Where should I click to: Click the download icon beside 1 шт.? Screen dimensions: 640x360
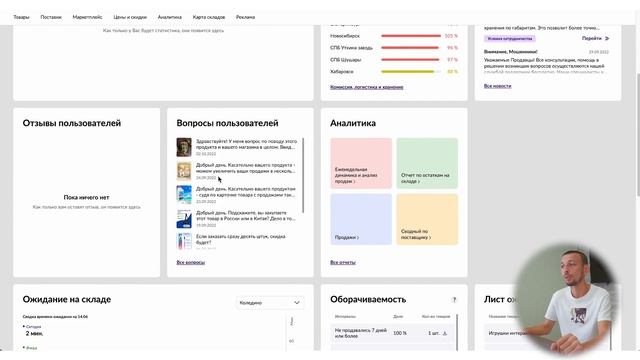coord(445,333)
